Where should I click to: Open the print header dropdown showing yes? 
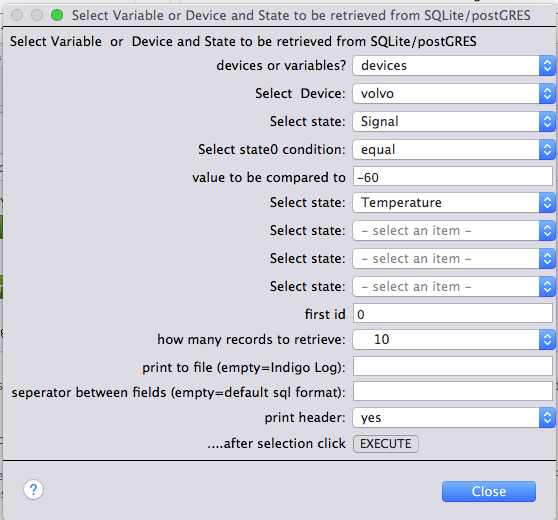pos(454,417)
